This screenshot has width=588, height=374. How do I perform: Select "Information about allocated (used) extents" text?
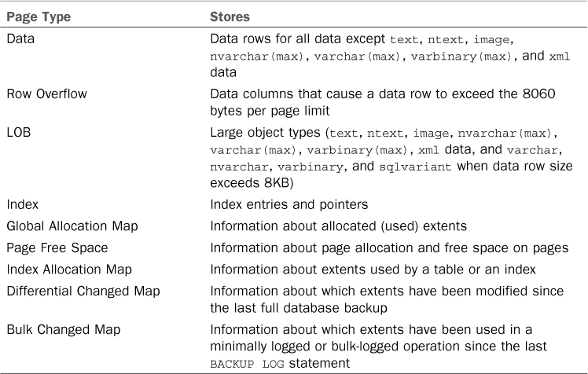coord(338,226)
